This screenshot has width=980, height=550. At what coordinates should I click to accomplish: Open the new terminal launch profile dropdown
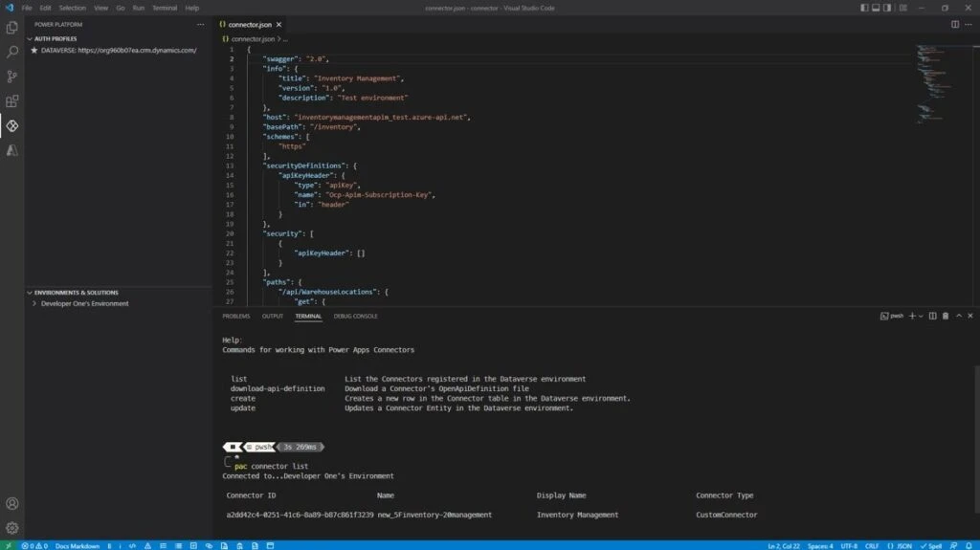point(922,316)
